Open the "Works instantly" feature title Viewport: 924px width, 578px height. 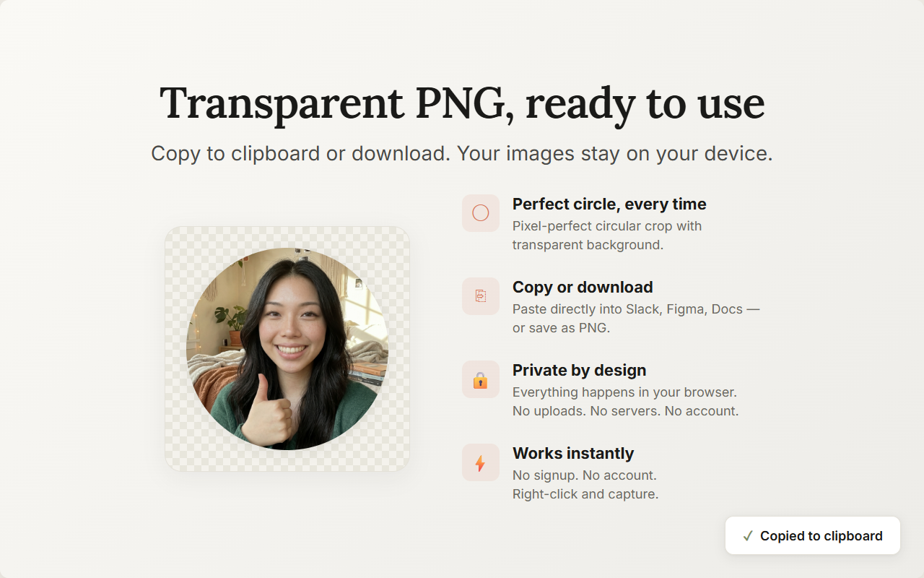572,453
